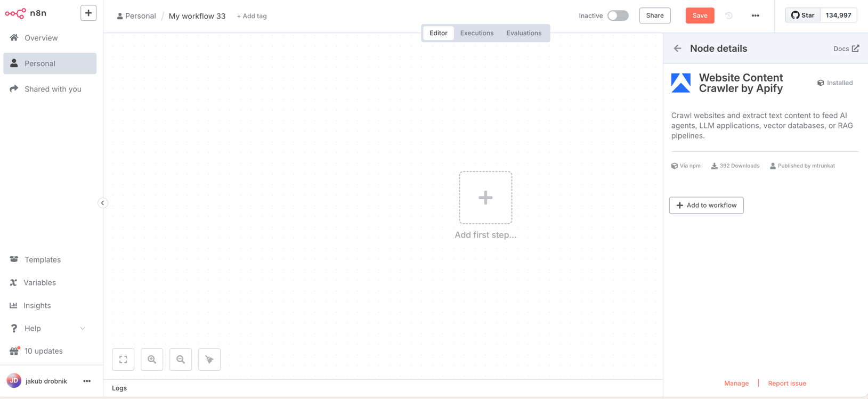This screenshot has width=868, height=399.
Task: Open Templates in the sidebar
Action: 42,259
